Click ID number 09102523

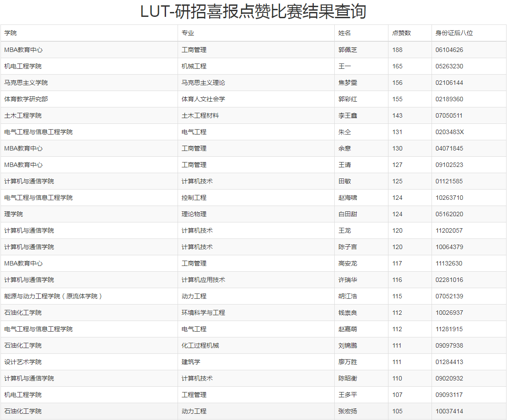449,165
